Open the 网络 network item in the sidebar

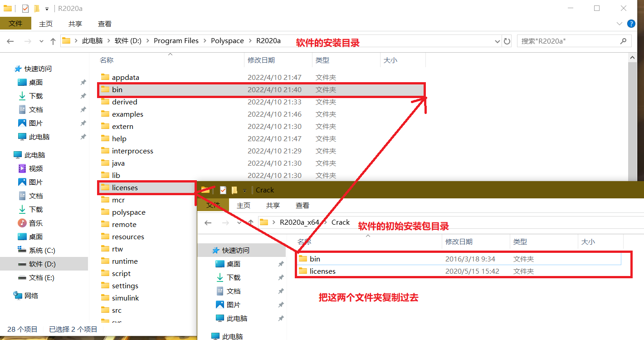pos(31,296)
